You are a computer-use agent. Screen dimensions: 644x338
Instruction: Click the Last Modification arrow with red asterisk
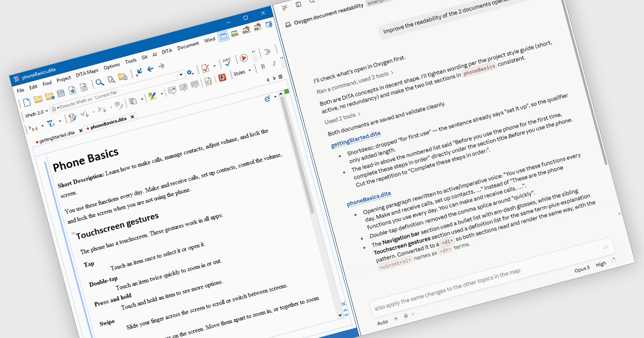coord(138,71)
